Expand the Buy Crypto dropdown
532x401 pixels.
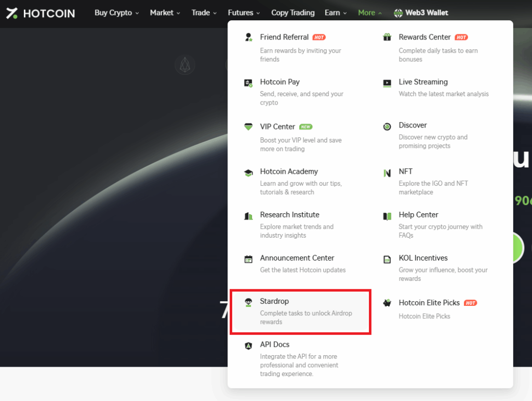[x=117, y=13]
